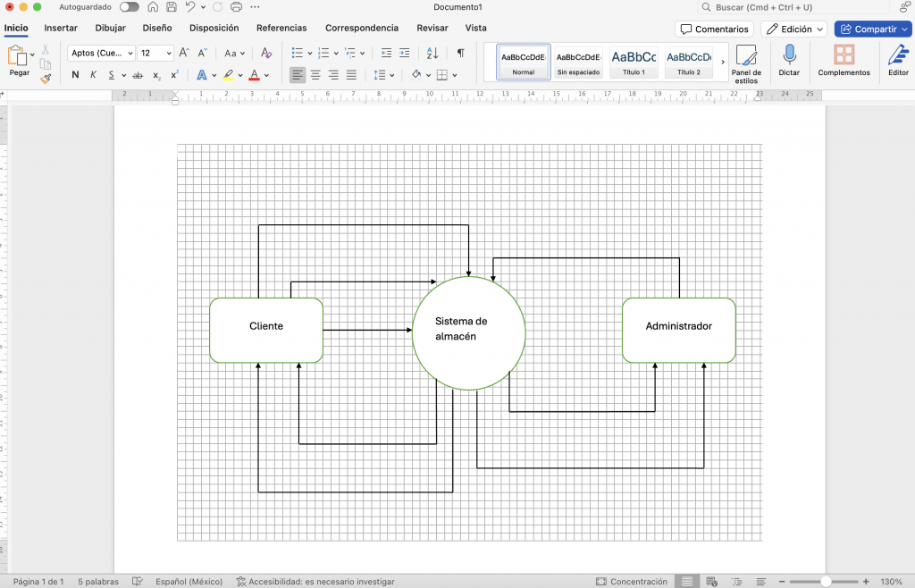Switch to Concentración focus mode
The image size is (915, 588).
click(632, 582)
